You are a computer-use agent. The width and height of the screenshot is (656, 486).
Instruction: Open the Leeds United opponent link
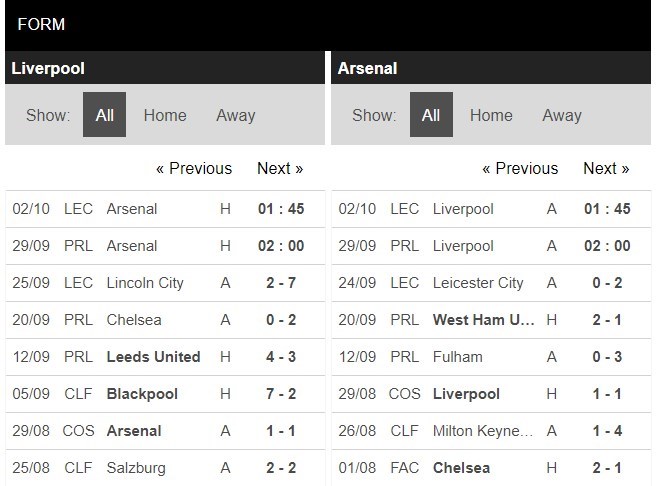pyautogui.click(x=153, y=357)
